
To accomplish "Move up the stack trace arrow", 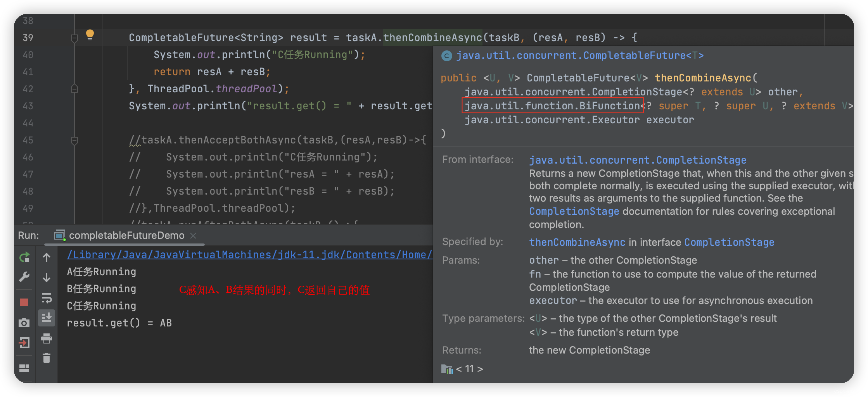I will [47, 257].
